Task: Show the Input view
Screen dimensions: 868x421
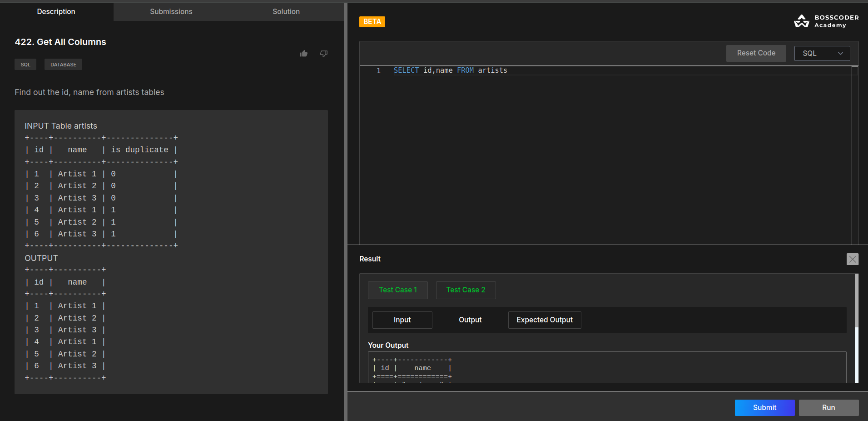Action: [x=402, y=320]
